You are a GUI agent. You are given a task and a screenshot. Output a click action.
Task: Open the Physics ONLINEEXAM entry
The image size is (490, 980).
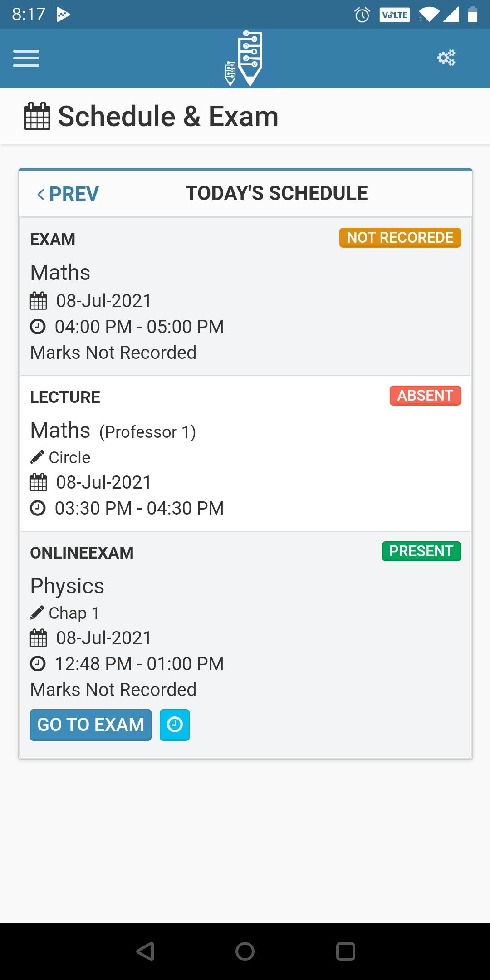[x=245, y=644]
